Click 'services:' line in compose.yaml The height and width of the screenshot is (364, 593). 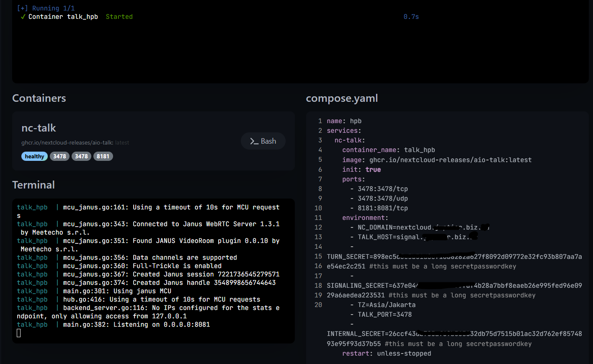(344, 131)
